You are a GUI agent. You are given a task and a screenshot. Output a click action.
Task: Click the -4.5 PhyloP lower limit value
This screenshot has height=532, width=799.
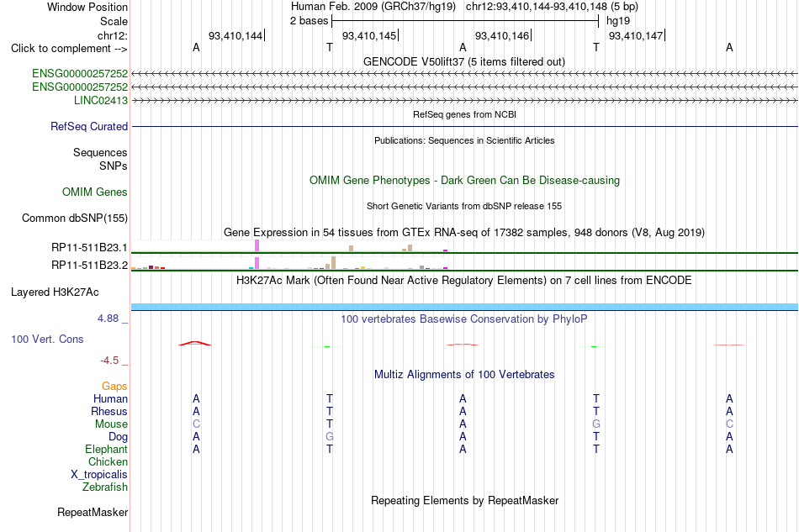(x=109, y=361)
